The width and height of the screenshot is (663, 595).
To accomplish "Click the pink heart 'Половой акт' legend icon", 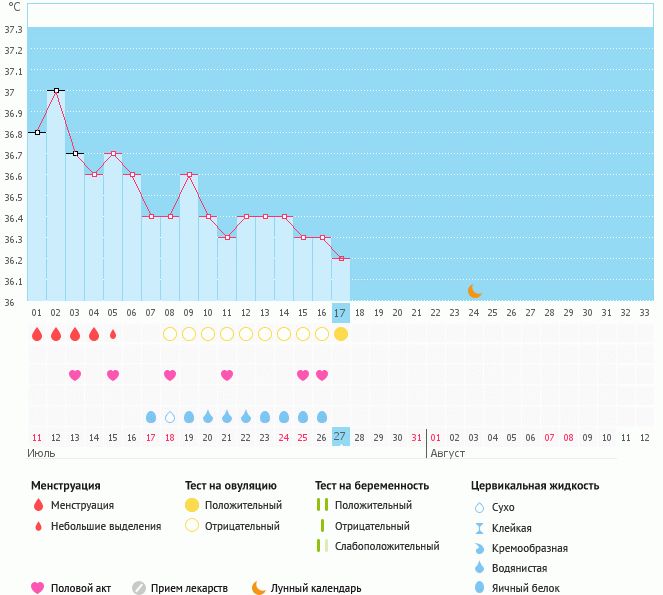I will click(x=38, y=588).
